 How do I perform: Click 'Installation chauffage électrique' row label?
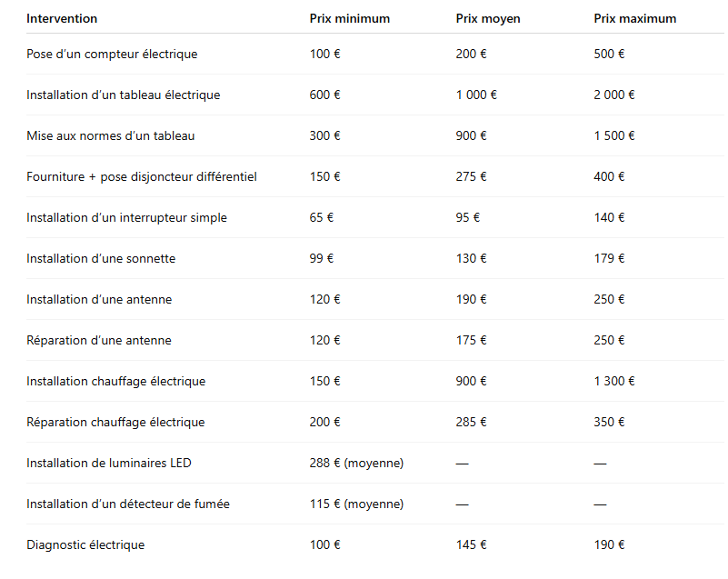click(115, 381)
